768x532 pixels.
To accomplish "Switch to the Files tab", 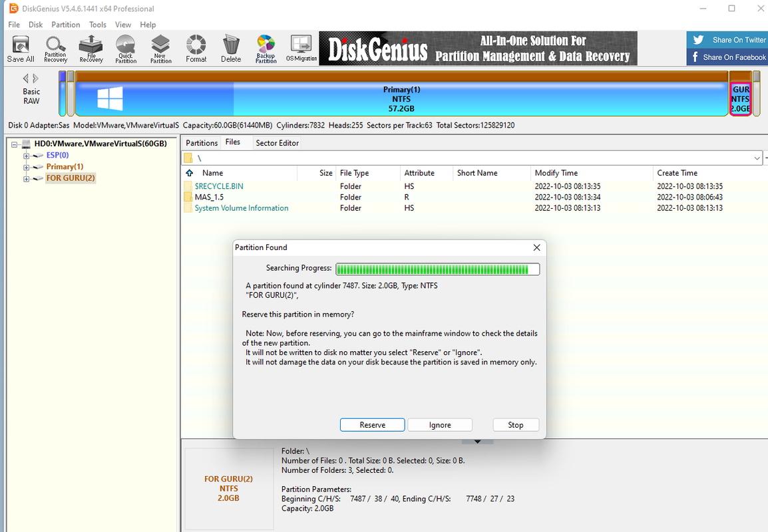I will tap(233, 142).
